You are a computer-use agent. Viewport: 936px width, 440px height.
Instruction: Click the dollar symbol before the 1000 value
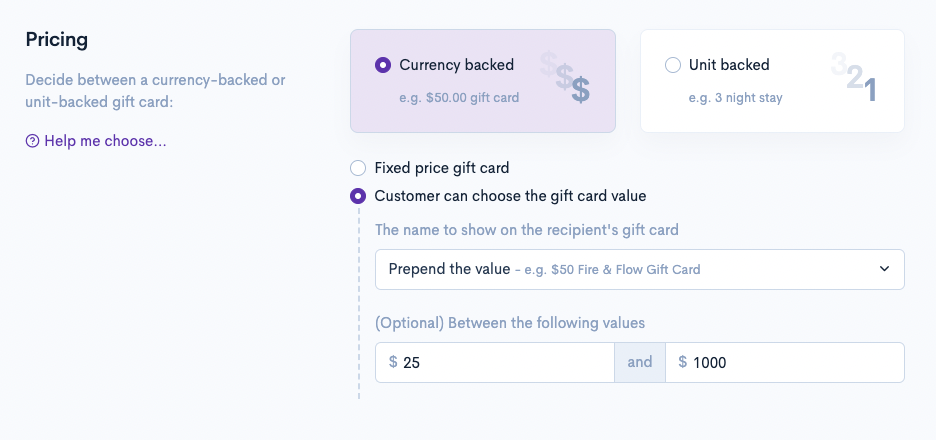(683, 362)
